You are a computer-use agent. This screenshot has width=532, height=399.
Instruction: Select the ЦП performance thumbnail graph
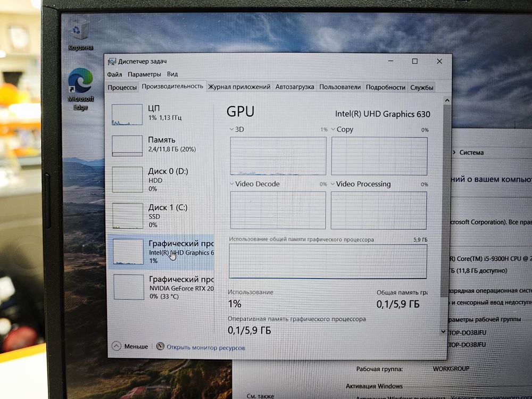coord(127,115)
